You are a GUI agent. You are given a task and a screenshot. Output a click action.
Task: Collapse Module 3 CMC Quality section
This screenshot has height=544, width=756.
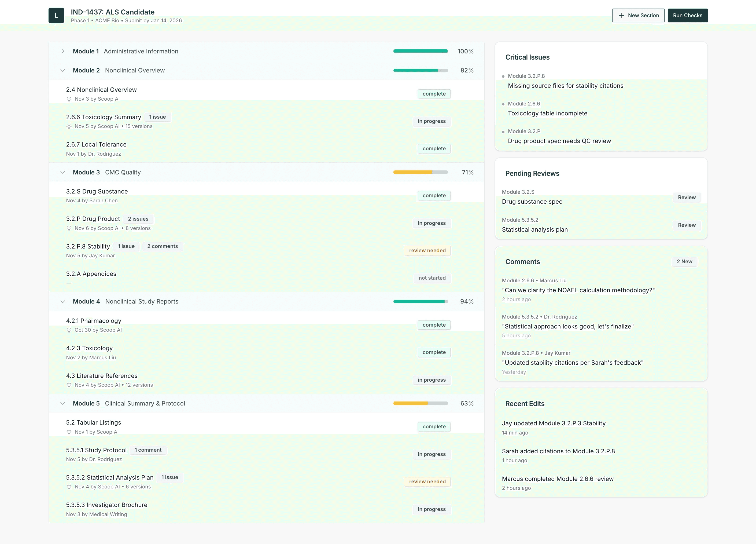(63, 173)
